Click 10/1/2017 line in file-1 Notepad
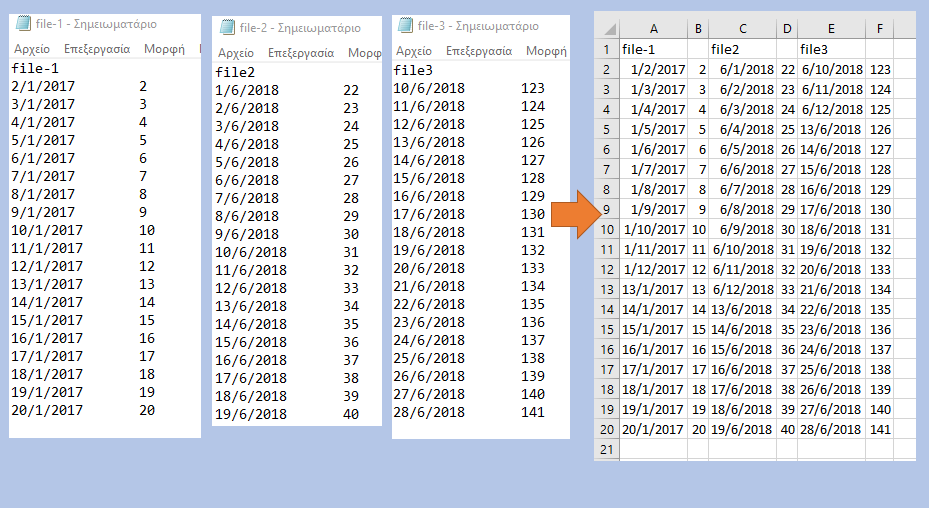 [47, 231]
